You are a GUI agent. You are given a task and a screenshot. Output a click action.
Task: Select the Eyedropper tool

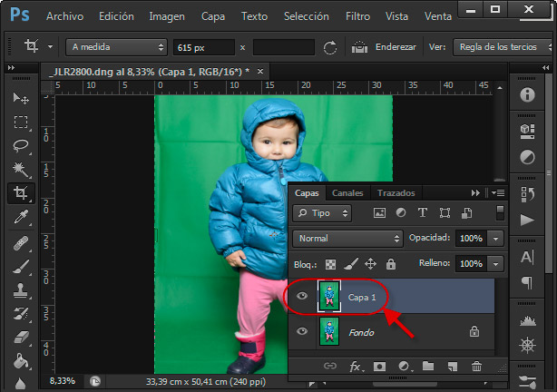pos(21,217)
